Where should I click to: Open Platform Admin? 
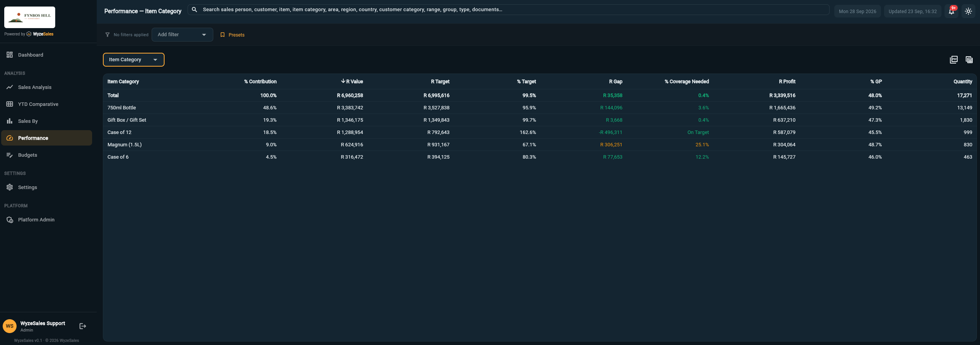pyautogui.click(x=46, y=219)
